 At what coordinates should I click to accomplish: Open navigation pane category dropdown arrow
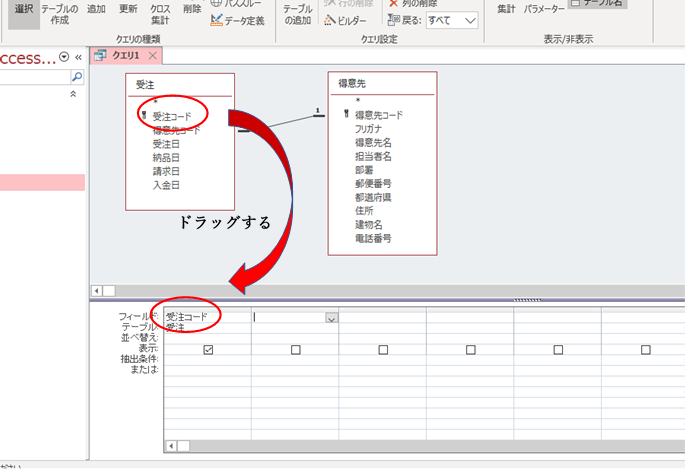click(65, 57)
